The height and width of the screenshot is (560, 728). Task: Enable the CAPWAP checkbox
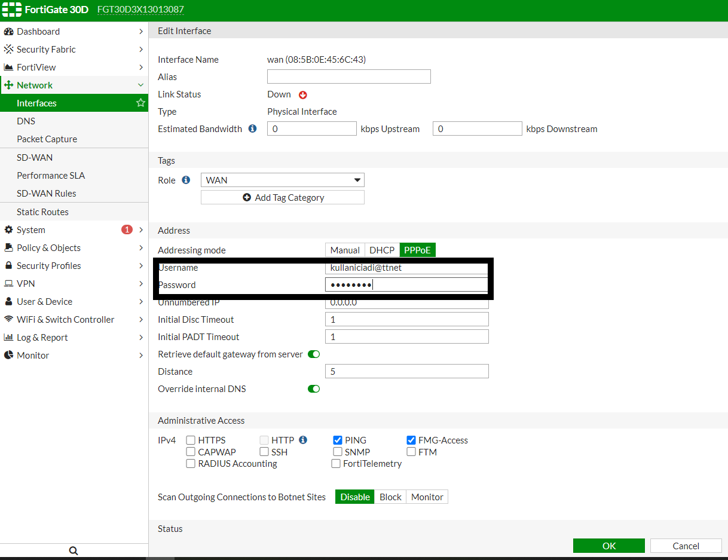[x=191, y=452]
